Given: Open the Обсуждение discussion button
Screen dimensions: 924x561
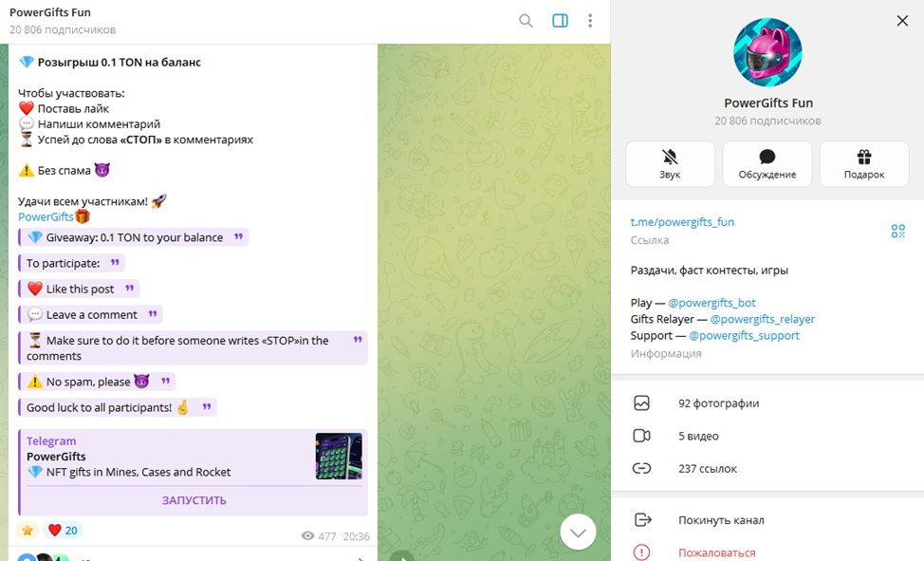Looking at the screenshot, I should coord(767,164).
